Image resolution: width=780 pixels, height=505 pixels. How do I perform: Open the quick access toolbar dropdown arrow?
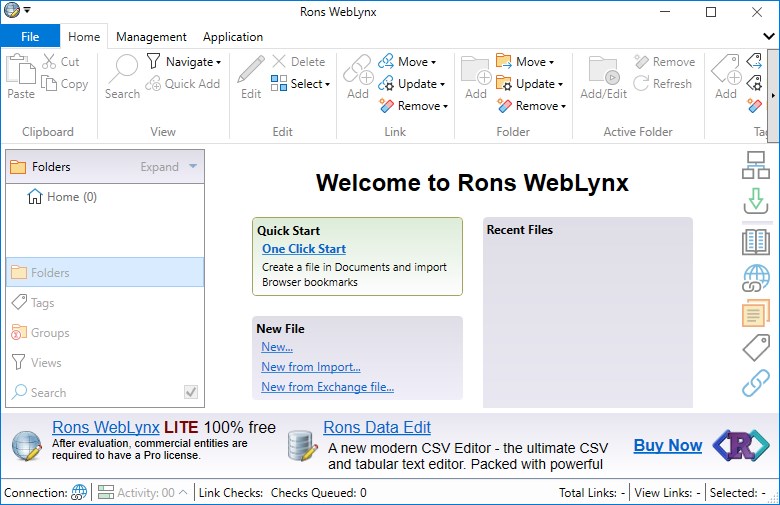click(27, 10)
